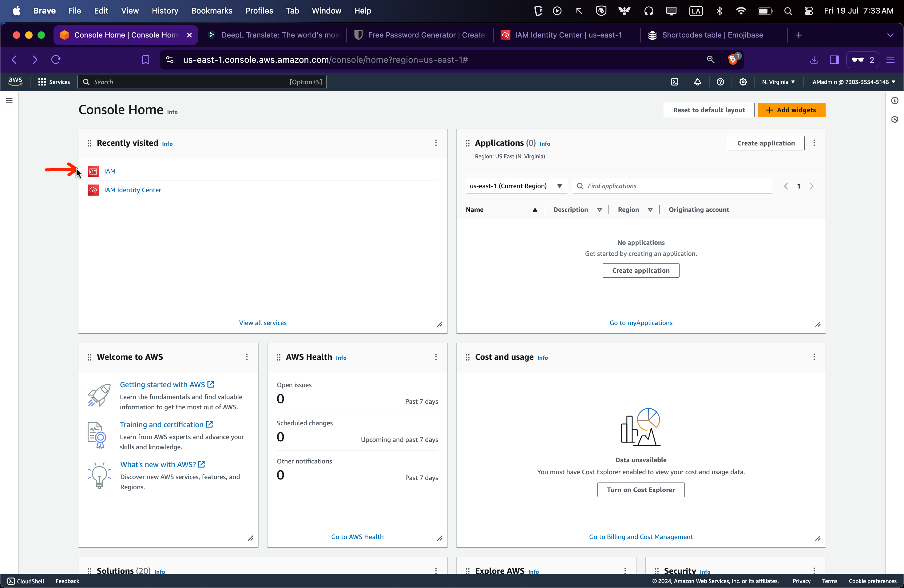Screen dimensions: 904x588
Task: Open the View all services link
Action: click(x=263, y=323)
